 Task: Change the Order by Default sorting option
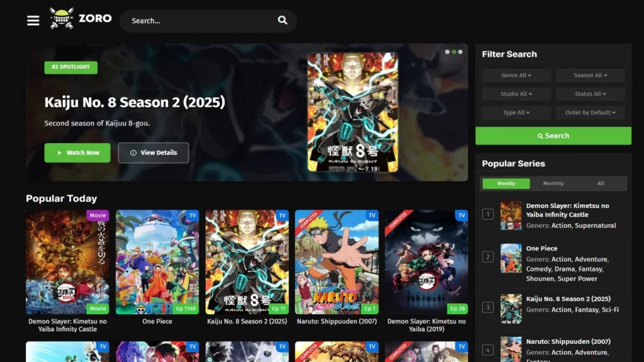[x=590, y=112]
